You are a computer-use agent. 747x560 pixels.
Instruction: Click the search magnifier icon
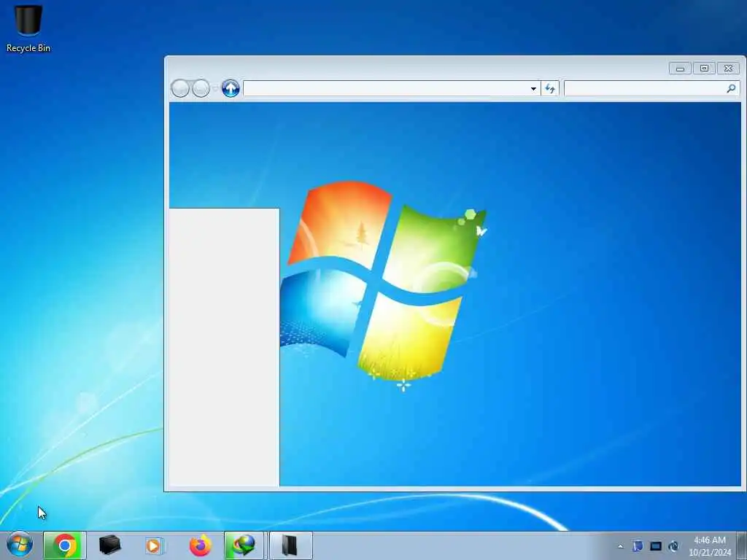coord(731,88)
